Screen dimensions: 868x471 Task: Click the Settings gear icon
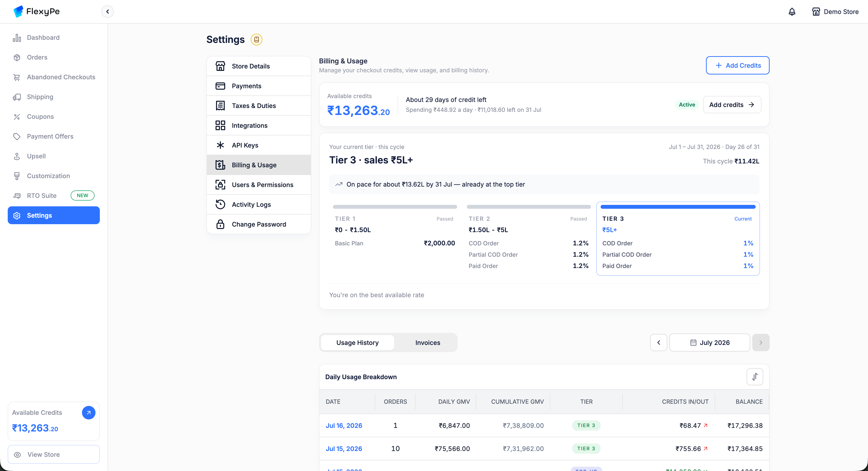coord(17,216)
